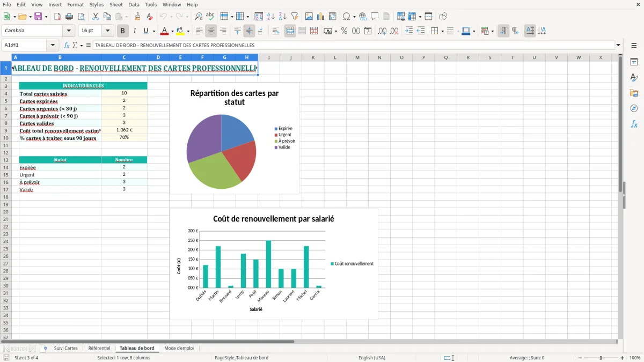Open Conditional Formatting dropdown arrow
Screen dimensions: 644x362
492,31
